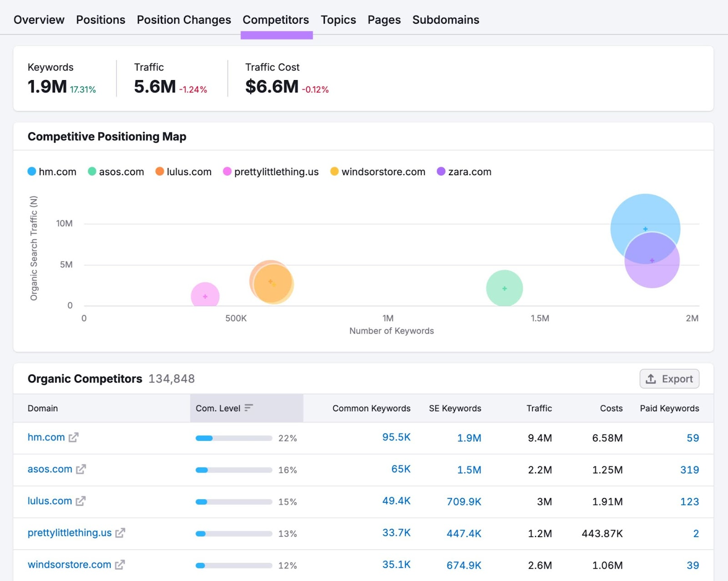This screenshot has width=728, height=581.
Task: Open lulus.com via its external link icon
Action: [81, 501]
